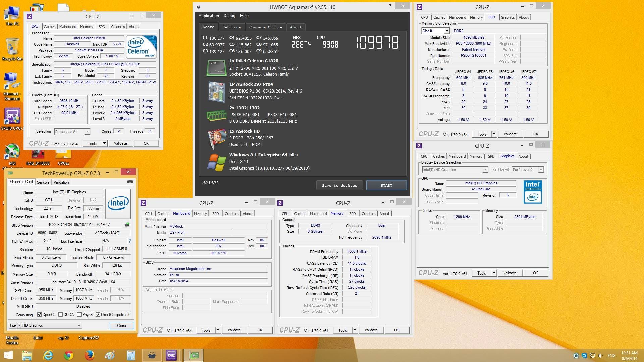Open Application menu in Aquamark
Viewport: 644px width, 362px height.
209,16
